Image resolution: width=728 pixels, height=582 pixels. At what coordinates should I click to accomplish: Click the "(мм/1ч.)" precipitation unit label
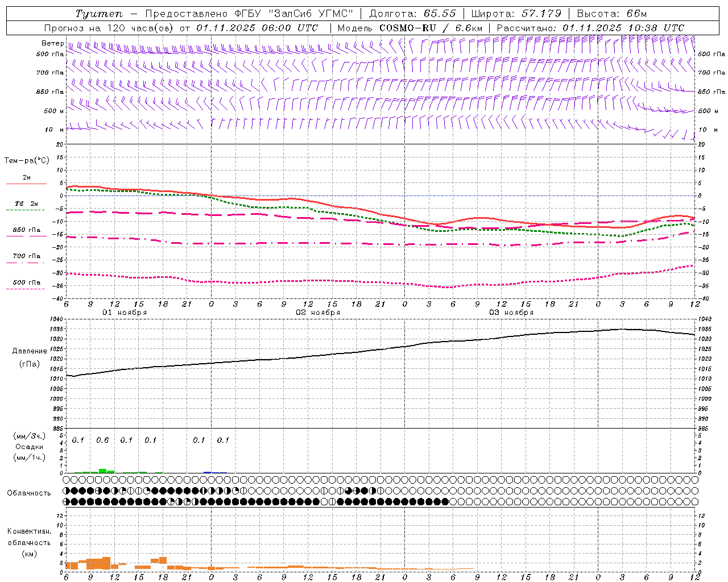pyautogui.click(x=30, y=457)
